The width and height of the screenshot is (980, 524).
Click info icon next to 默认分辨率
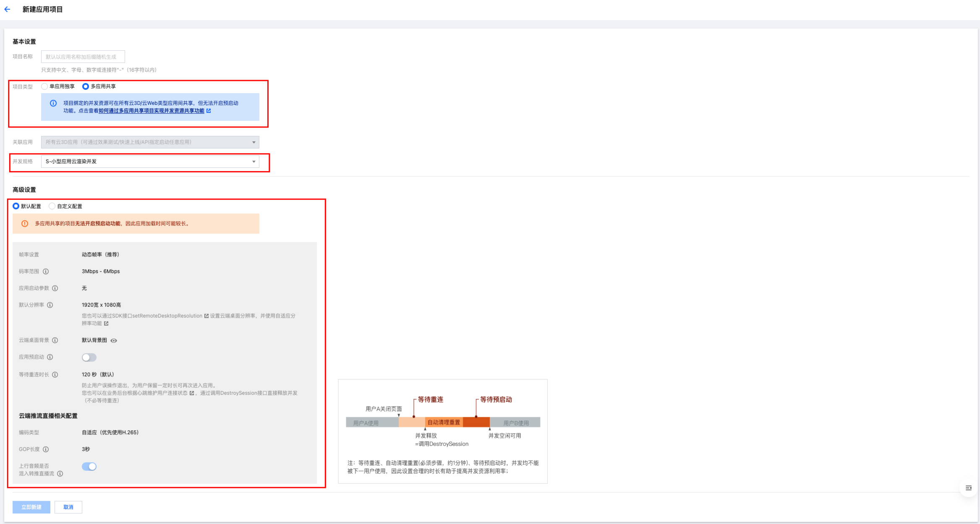coord(50,305)
